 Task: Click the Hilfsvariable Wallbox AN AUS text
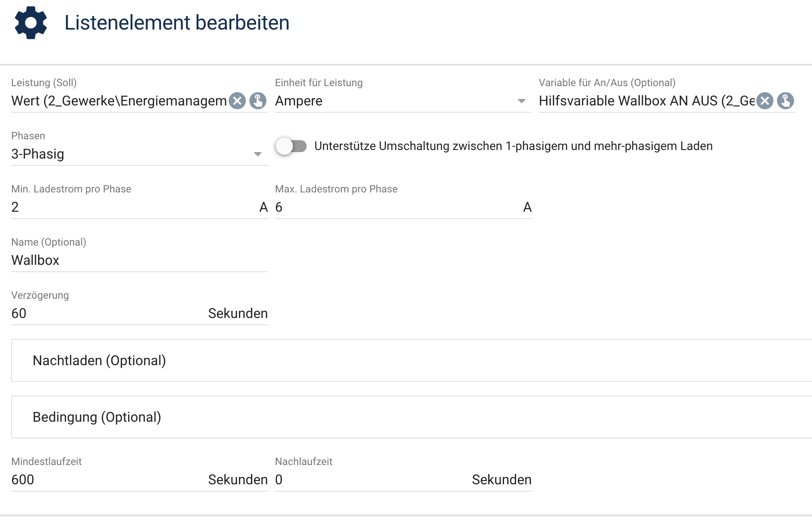(647, 101)
